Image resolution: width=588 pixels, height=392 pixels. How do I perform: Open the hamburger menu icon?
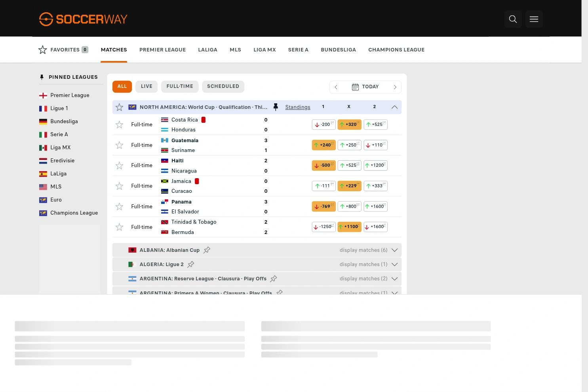[x=534, y=19]
